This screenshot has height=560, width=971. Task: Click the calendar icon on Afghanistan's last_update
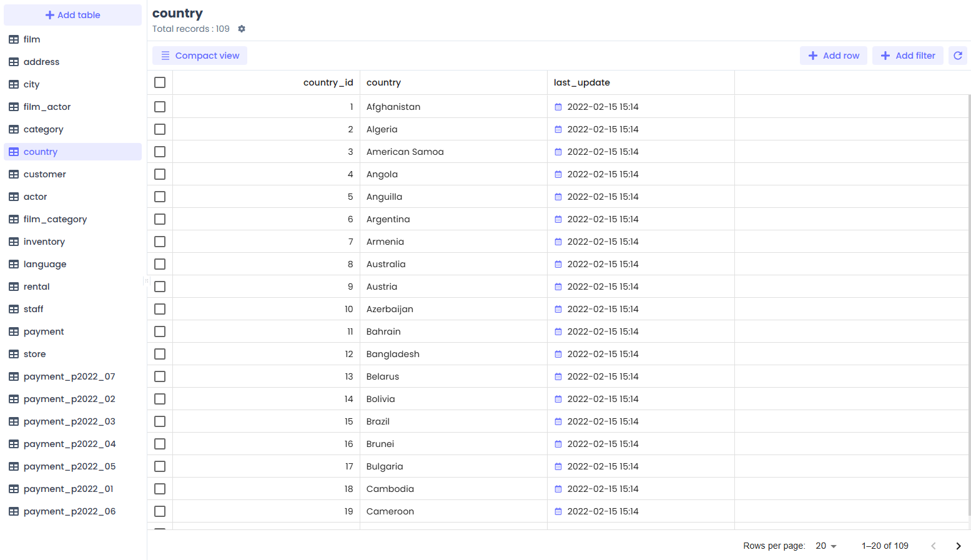pyautogui.click(x=558, y=107)
